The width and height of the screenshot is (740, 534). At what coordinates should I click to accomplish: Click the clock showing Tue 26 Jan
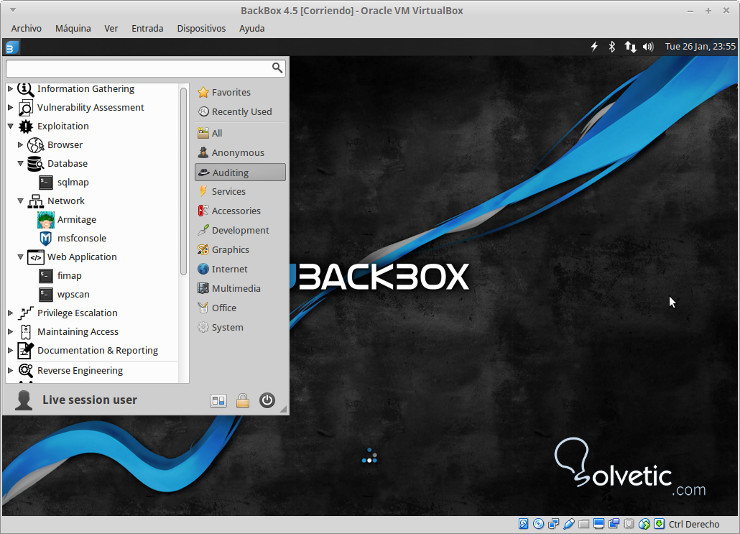click(x=700, y=46)
